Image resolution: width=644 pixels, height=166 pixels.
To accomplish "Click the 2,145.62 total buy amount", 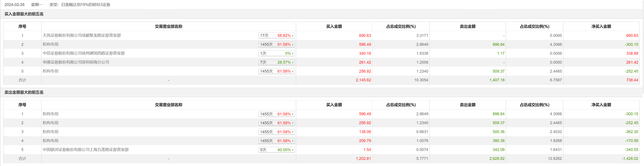I will click(363, 80).
